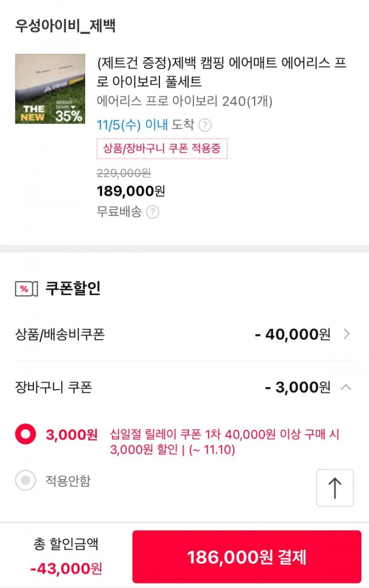This screenshot has width=369, height=588.
Task: Open 상품/배송비쿠폰 with the right chevron
Action: pyautogui.click(x=346, y=335)
